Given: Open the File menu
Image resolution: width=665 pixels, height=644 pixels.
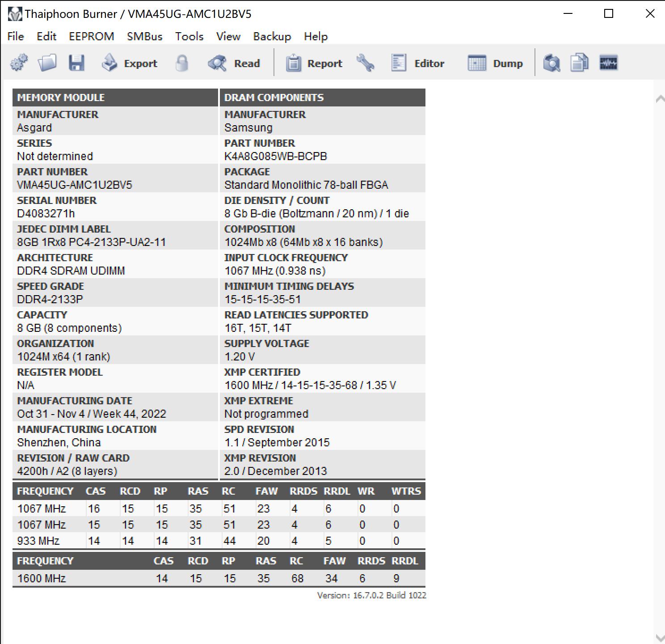Looking at the screenshot, I should coord(16,36).
